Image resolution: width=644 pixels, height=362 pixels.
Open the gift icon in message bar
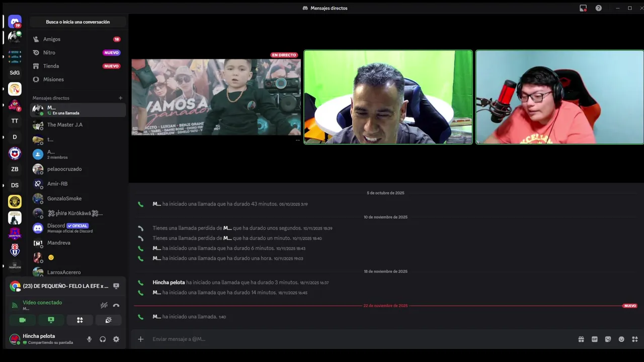tap(581, 339)
